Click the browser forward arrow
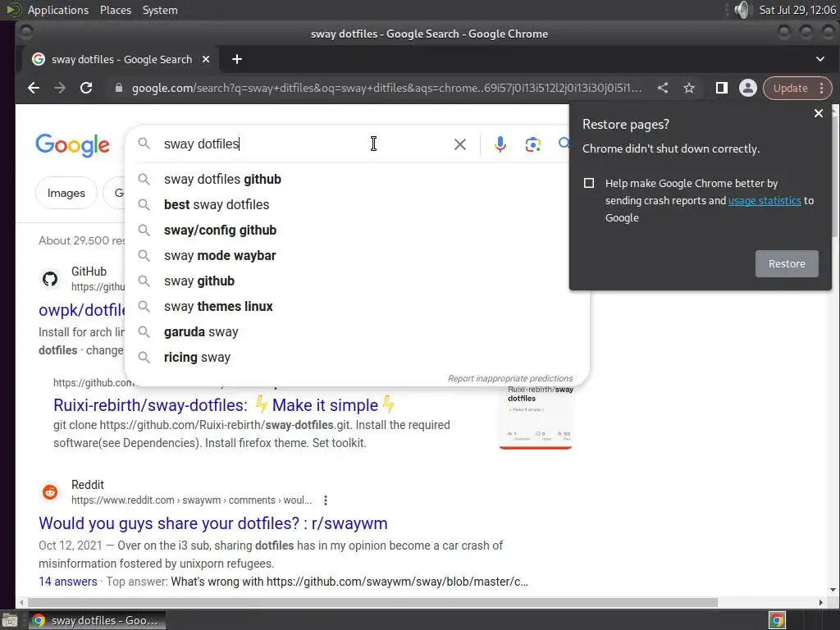The height and width of the screenshot is (630, 840). 60,88
